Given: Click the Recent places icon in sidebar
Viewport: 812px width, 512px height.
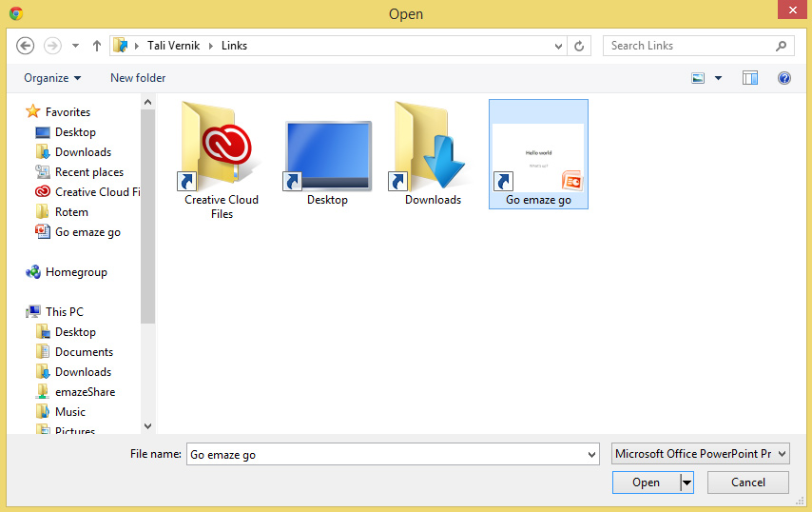Looking at the screenshot, I should (x=43, y=171).
